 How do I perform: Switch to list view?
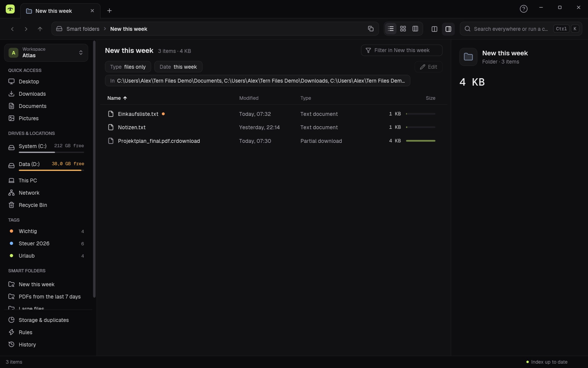[391, 29]
